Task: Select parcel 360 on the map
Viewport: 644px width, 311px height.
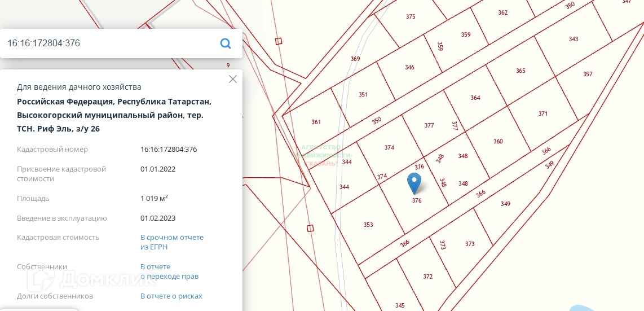Action: 498,141
